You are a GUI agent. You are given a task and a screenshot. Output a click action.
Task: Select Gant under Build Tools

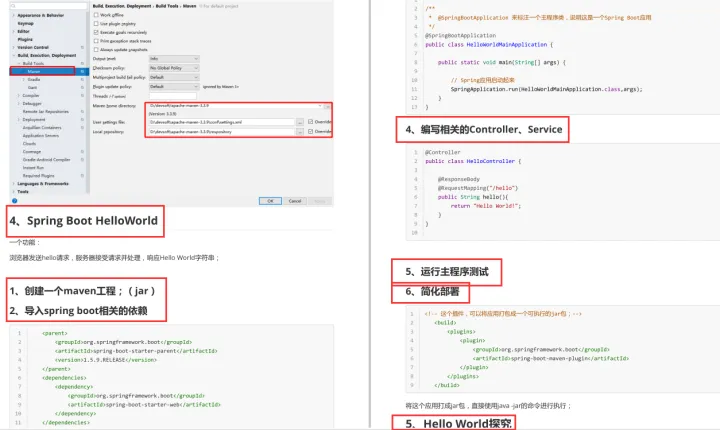click(x=33, y=87)
